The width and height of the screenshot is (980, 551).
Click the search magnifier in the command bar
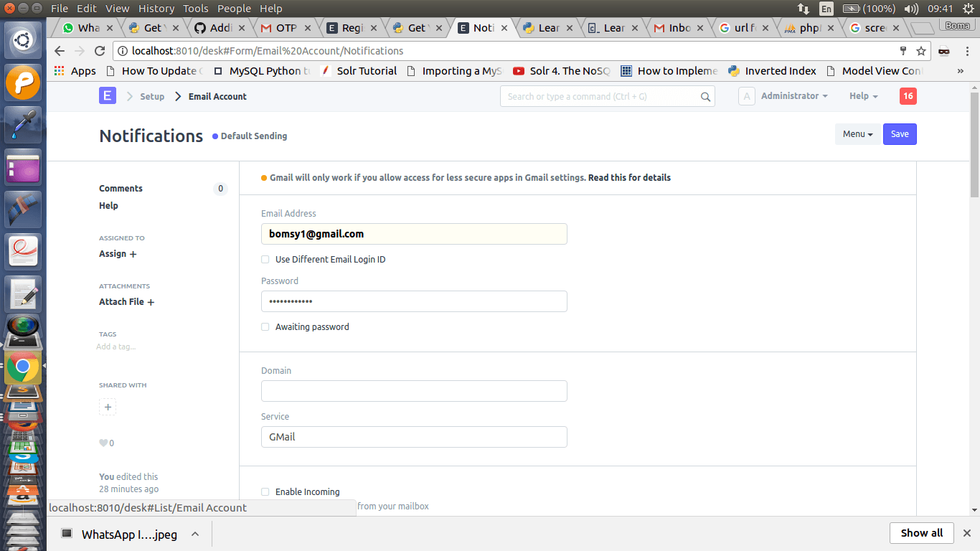click(x=705, y=96)
